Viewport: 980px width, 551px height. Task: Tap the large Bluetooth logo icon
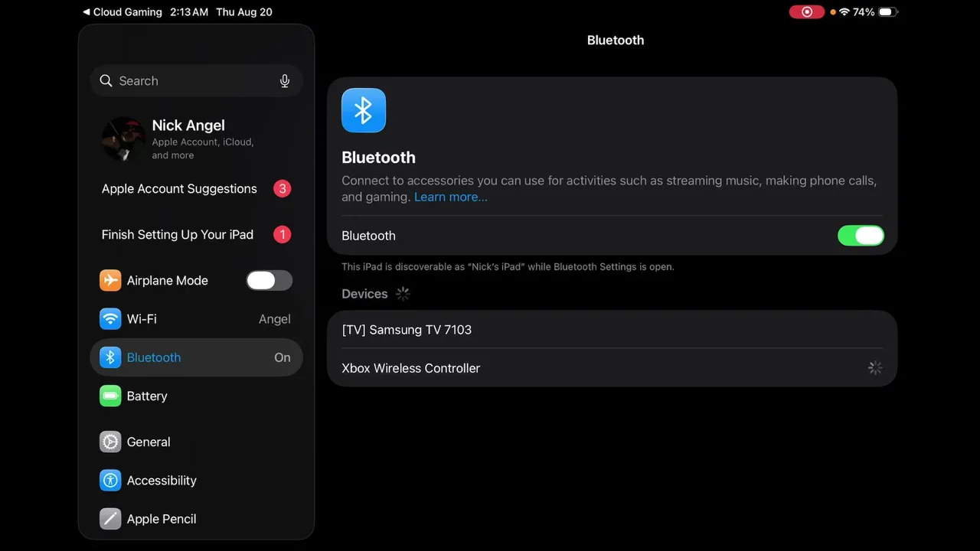pos(364,110)
